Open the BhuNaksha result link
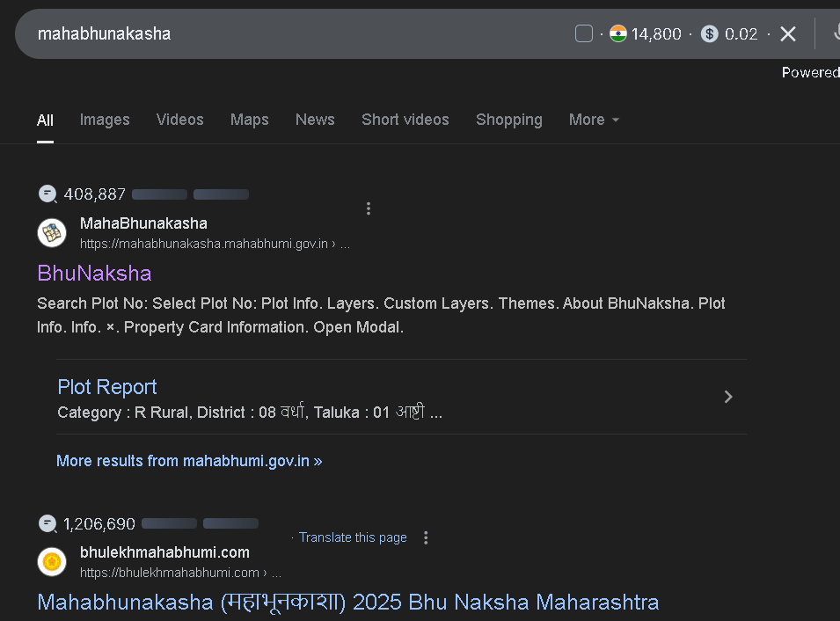Screen dimensions: 840x621 click(94, 274)
